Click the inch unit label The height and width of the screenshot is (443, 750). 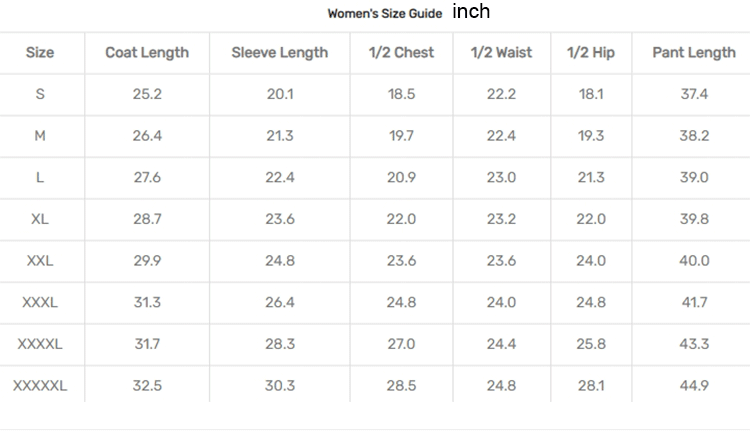[471, 12]
